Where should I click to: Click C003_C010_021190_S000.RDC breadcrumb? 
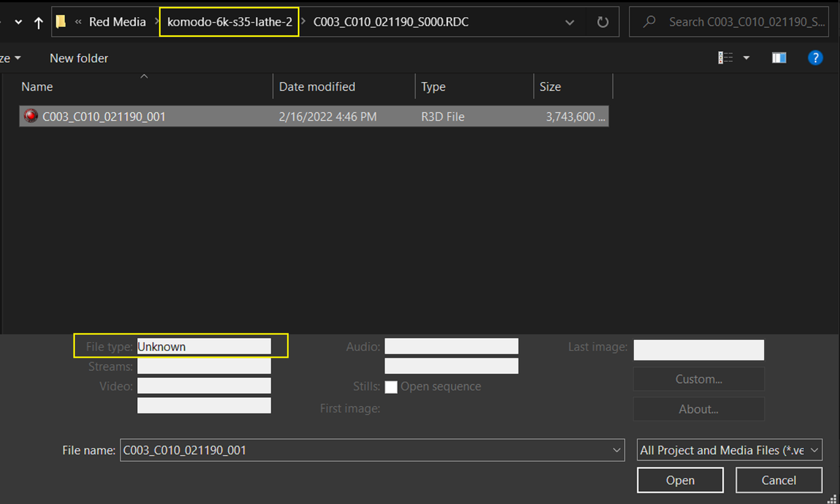391,22
